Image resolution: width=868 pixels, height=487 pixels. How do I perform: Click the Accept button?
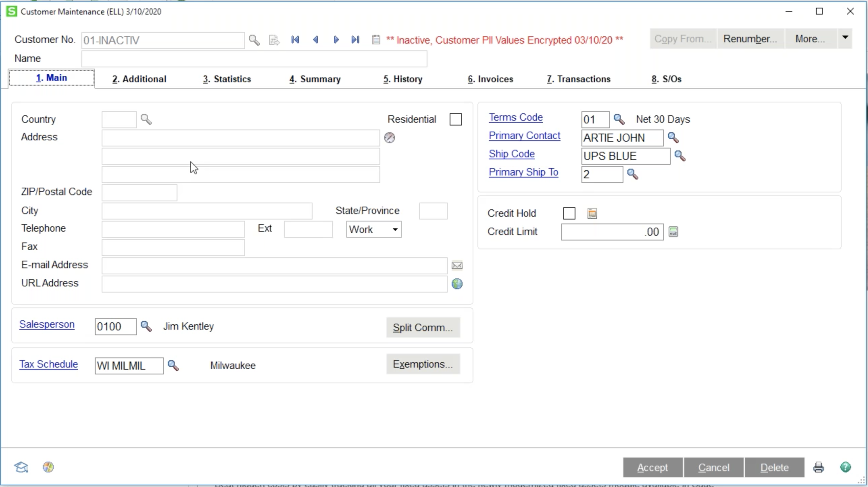pos(653,467)
